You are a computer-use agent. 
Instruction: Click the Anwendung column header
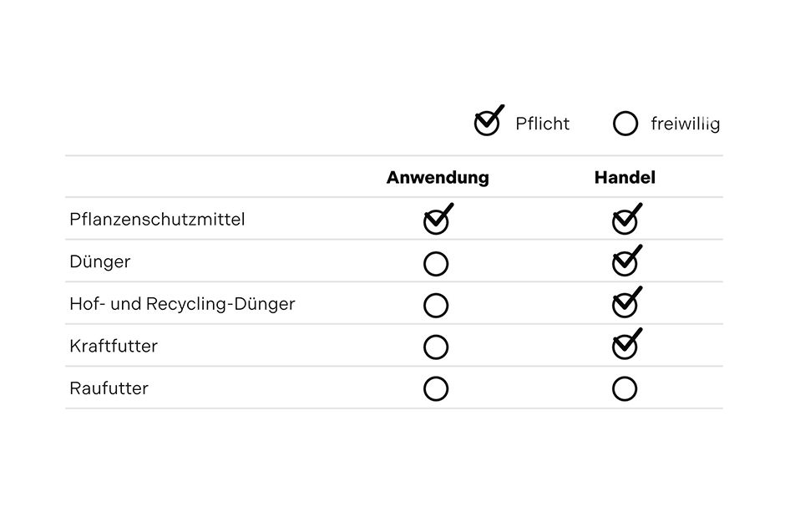point(438,178)
